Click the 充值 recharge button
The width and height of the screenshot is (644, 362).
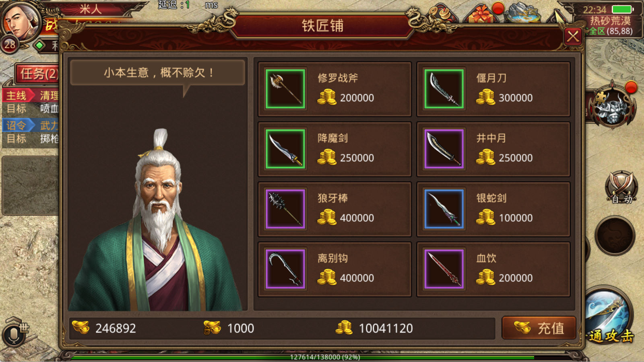pyautogui.click(x=539, y=328)
